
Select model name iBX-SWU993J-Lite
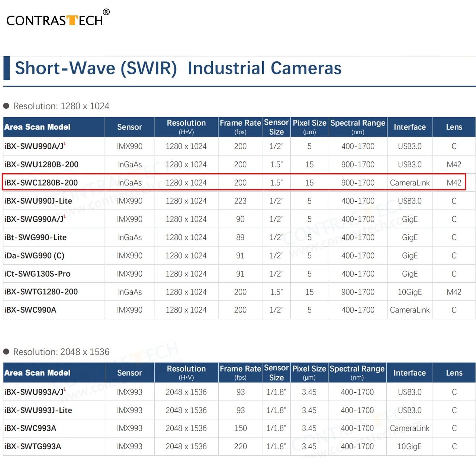(x=38, y=410)
